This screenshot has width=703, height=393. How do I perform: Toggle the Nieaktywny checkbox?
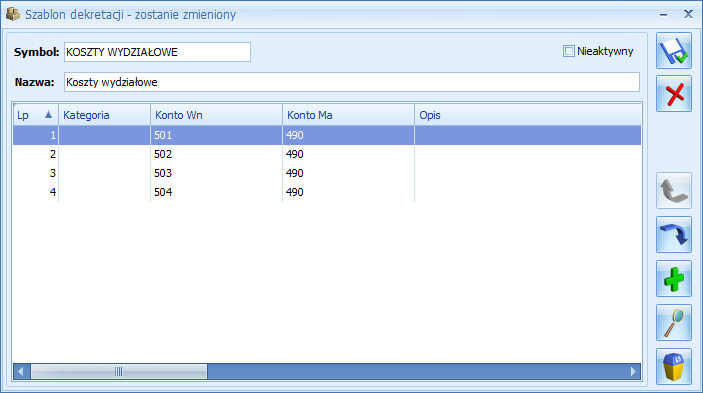[x=568, y=51]
